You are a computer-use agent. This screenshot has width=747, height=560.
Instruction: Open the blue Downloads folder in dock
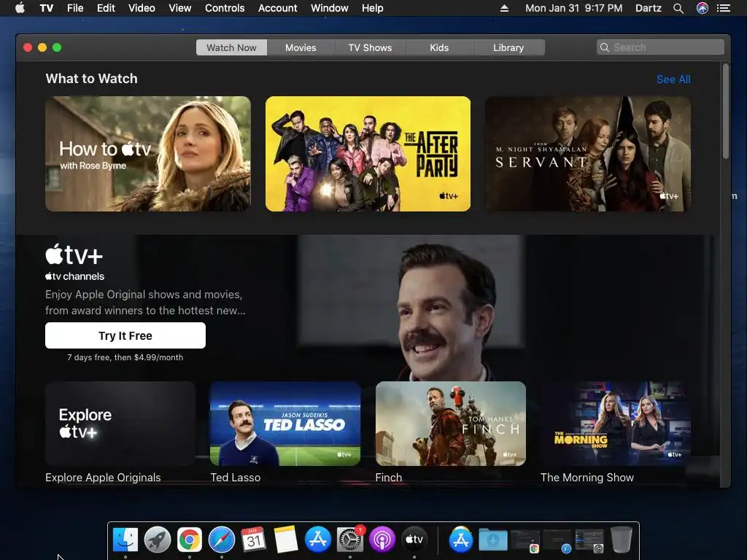point(493,540)
